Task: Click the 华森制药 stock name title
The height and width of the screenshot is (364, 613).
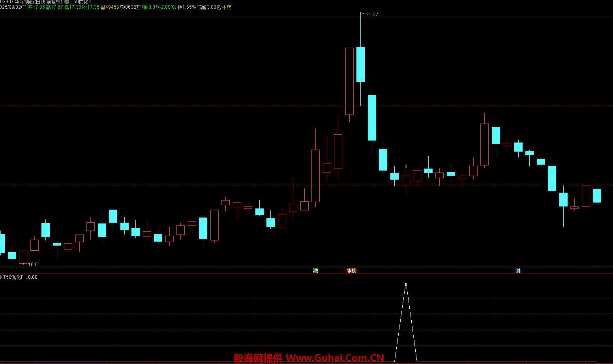Action: [24, 2]
